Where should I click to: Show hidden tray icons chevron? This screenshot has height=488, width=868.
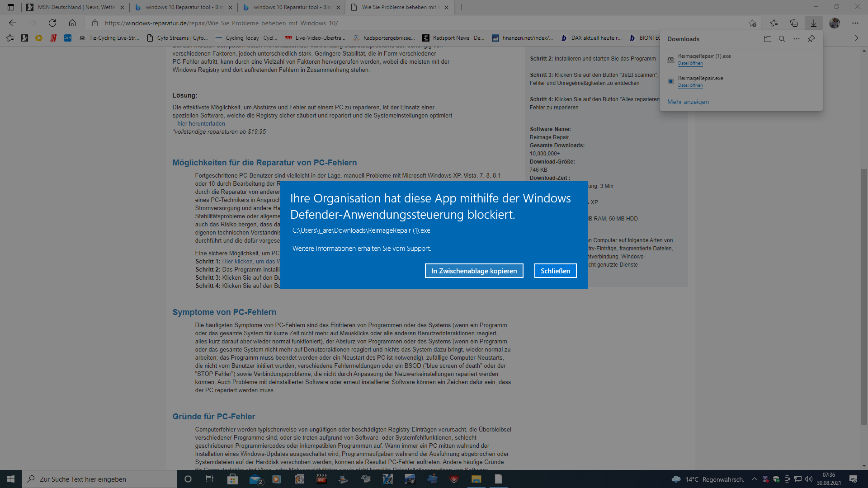(754, 479)
